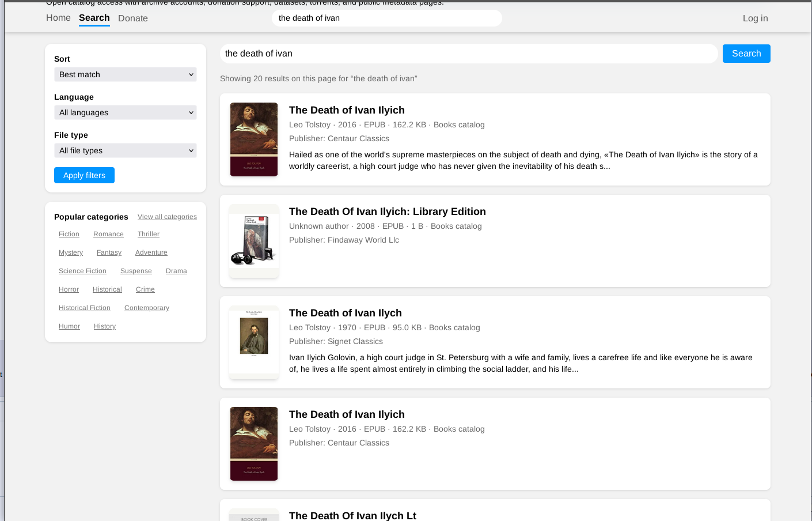Image resolution: width=812 pixels, height=521 pixels.
Task: Browse the Fiction category
Action: click(x=69, y=234)
